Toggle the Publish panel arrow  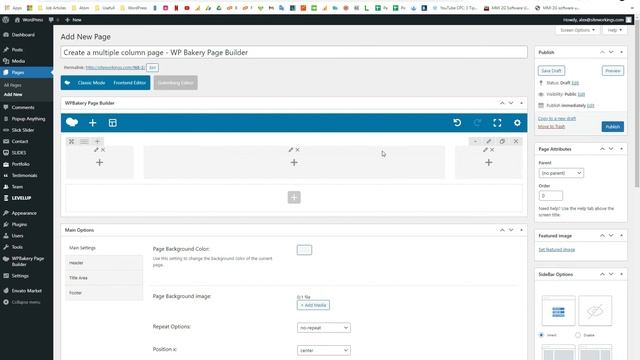point(621,52)
